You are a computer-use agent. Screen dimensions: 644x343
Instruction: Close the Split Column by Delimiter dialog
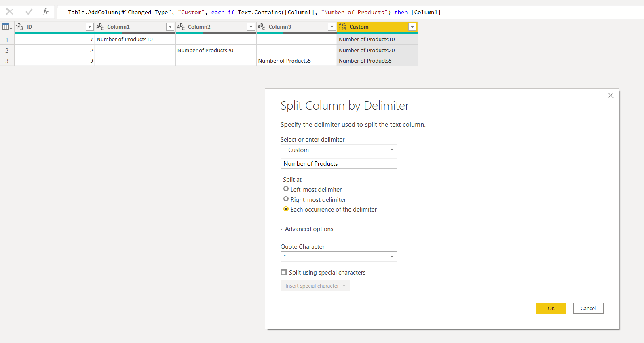coord(610,95)
